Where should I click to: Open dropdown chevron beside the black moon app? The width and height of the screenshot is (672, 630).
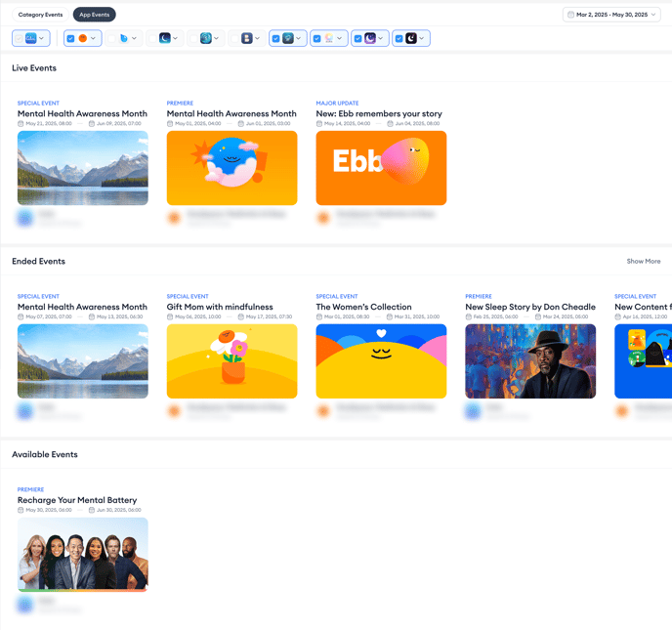click(422, 38)
